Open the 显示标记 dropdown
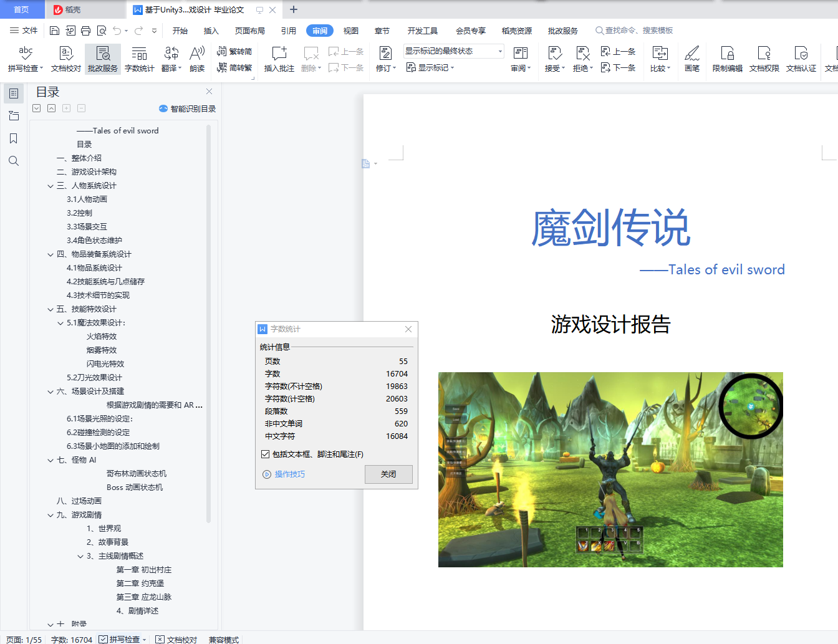Image resolution: width=838 pixels, height=644 pixels. tap(430, 67)
